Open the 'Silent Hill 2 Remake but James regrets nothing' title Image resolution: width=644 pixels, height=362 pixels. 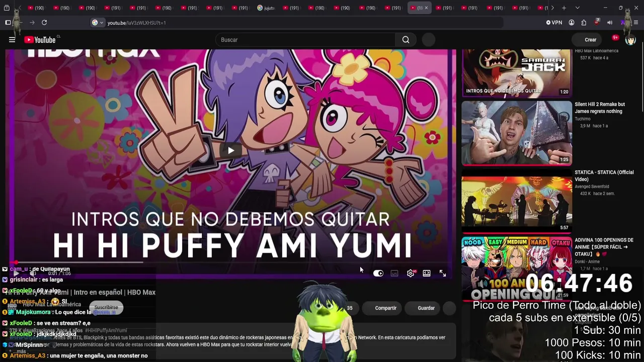600,108
